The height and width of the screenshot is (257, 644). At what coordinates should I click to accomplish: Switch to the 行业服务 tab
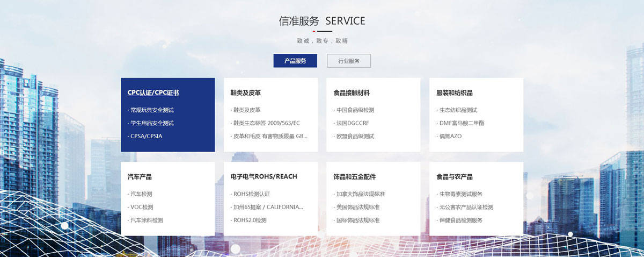pyautogui.click(x=349, y=61)
